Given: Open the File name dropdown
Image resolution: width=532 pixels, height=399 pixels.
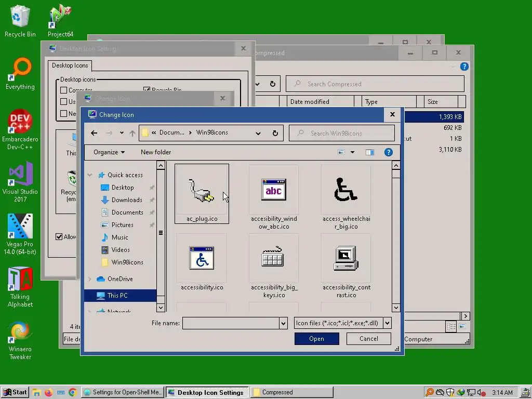Looking at the screenshot, I should [283, 323].
